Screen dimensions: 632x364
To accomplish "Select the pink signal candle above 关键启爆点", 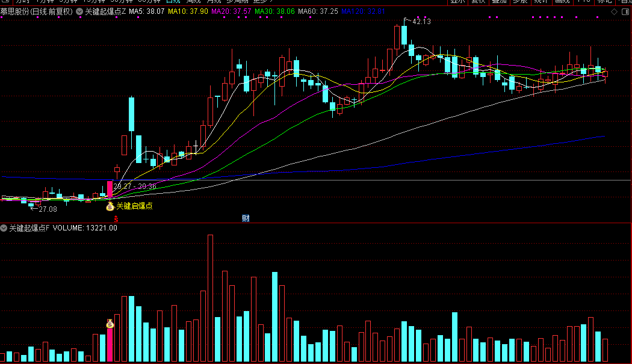I will [110, 189].
